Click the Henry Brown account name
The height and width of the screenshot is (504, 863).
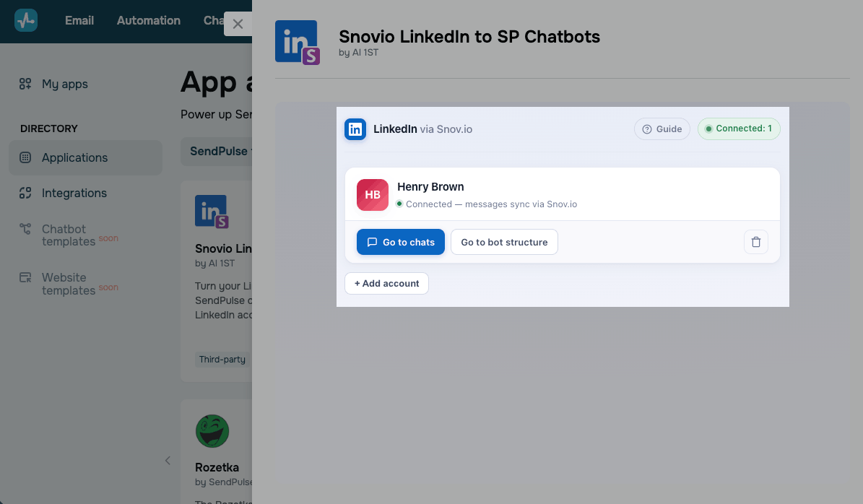click(x=430, y=187)
